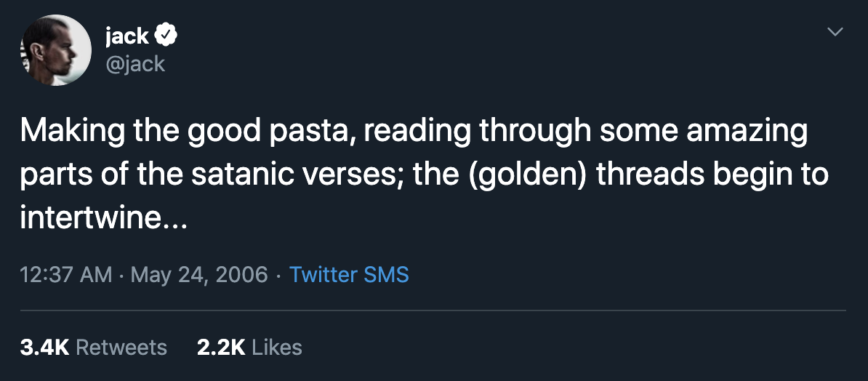Click the word "Retweets" label
The image size is (868, 381).
pos(121,348)
